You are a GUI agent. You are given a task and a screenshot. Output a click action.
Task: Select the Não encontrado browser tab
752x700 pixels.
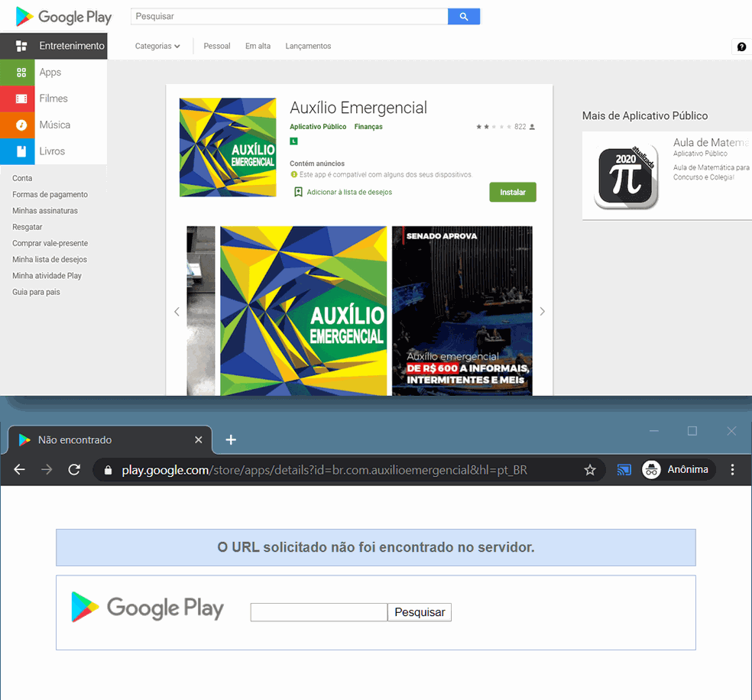(110, 439)
